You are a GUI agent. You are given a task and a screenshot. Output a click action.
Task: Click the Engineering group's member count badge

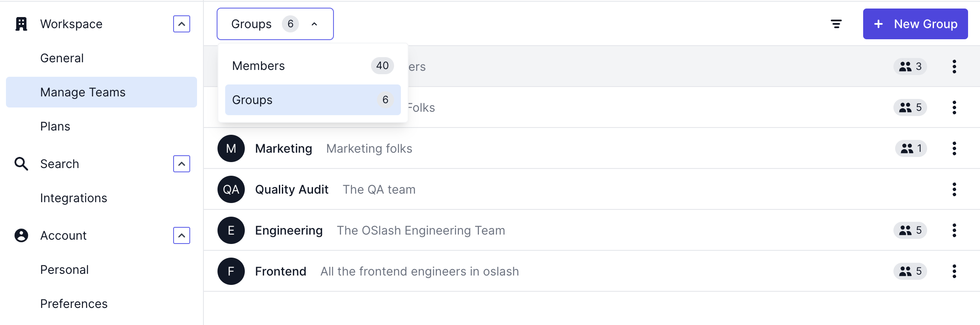click(910, 230)
